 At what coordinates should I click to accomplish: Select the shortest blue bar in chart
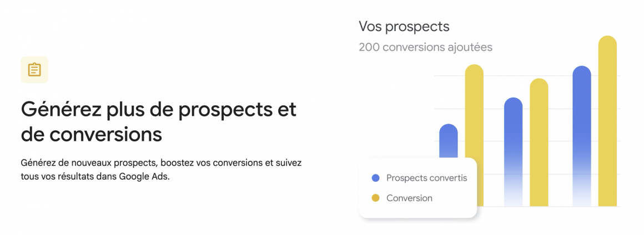449,141
